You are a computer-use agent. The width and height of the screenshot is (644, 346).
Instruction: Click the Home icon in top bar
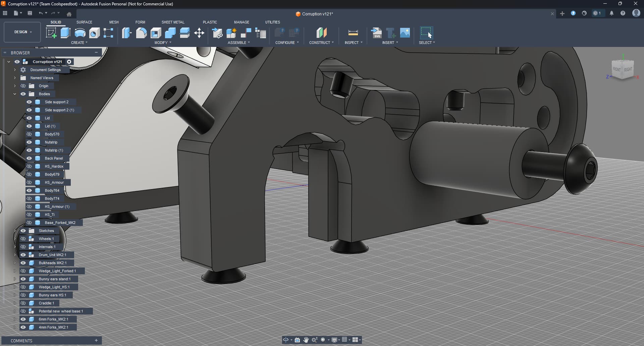pyautogui.click(x=69, y=14)
